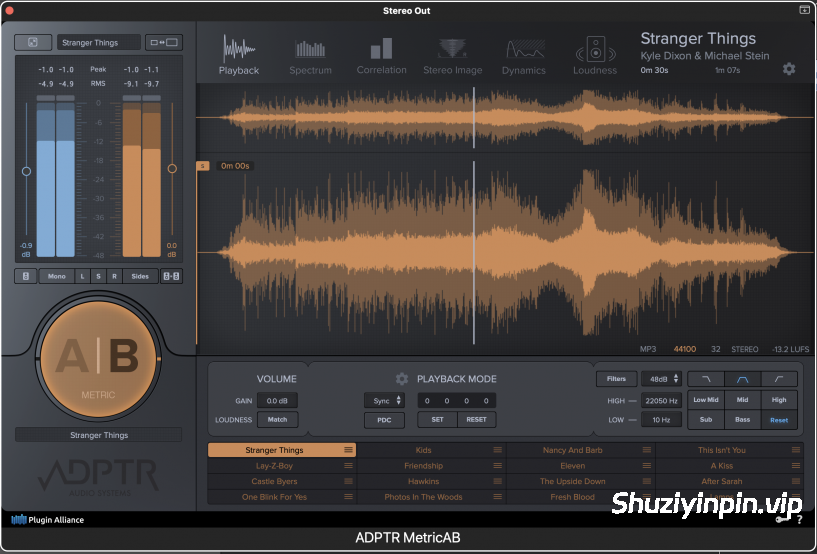Click the license key icon

click(782, 519)
